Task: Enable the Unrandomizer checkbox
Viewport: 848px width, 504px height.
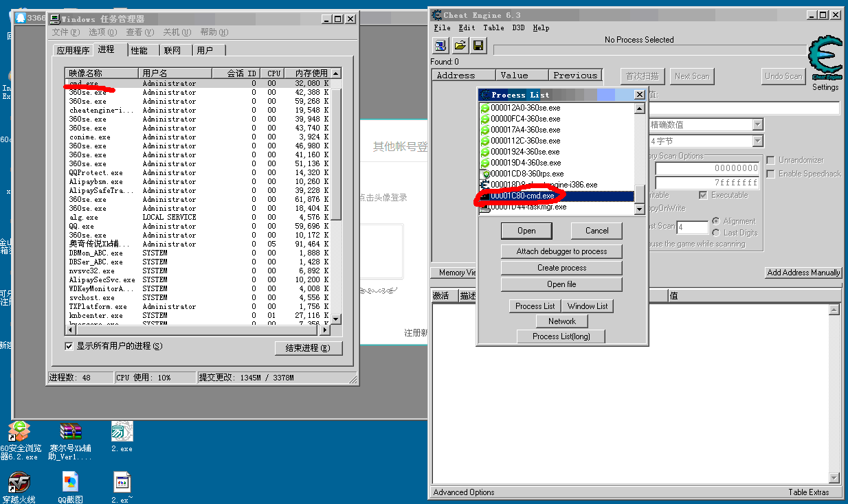Action: (x=770, y=160)
